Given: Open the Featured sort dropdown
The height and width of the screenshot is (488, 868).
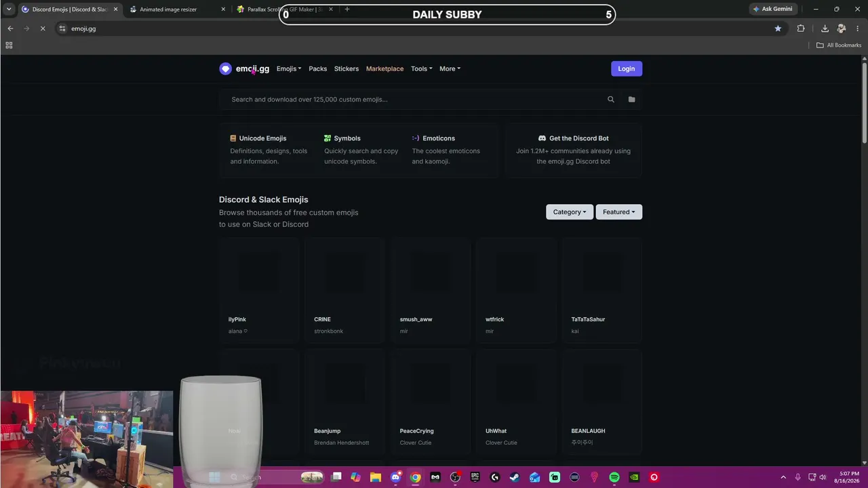Looking at the screenshot, I should tap(619, 212).
